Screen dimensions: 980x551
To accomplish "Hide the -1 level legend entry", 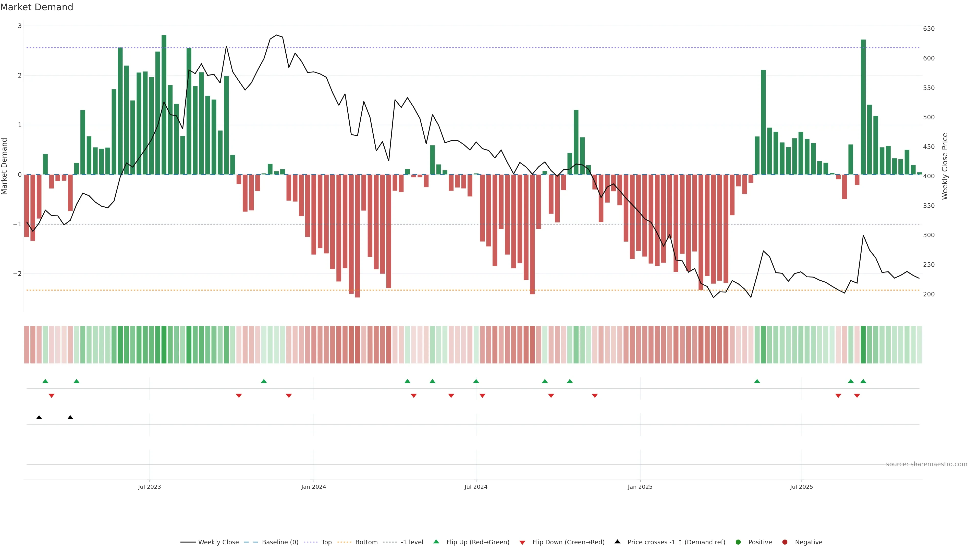I will click(x=412, y=542).
